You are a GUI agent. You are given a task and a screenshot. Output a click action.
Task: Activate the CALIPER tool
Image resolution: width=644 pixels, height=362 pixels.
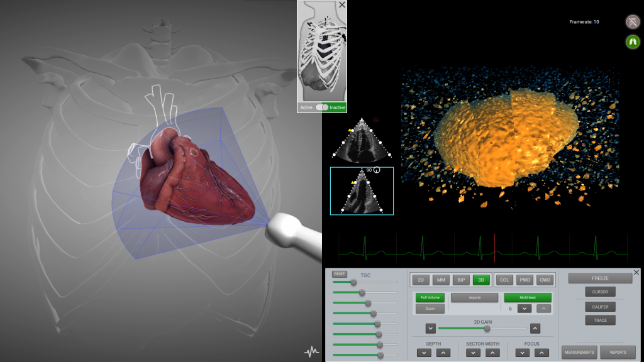(600, 307)
